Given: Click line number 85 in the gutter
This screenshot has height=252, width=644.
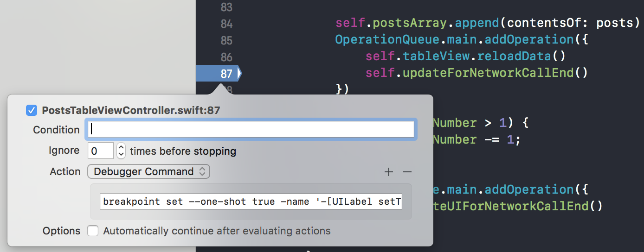Looking at the screenshot, I should 226,40.
